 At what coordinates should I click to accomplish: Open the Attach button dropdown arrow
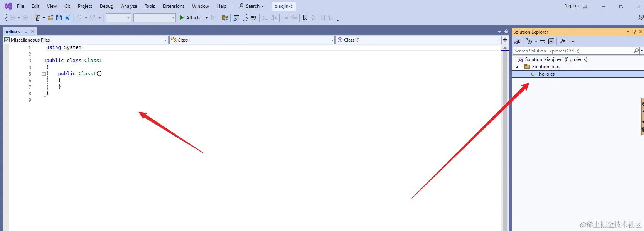[x=207, y=18]
